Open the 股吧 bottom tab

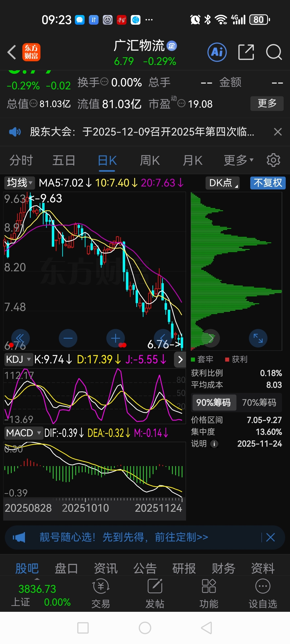coord(27,568)
